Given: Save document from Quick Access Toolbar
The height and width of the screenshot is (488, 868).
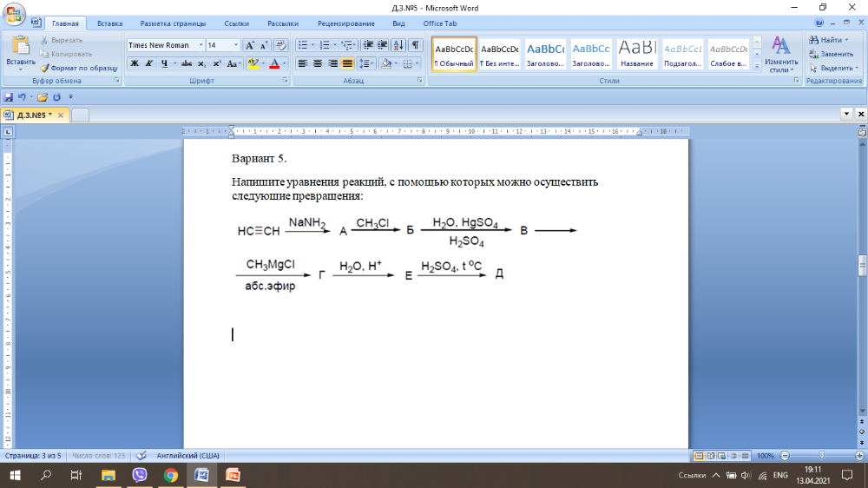Looking at the screenshot, I should (9, 97).
